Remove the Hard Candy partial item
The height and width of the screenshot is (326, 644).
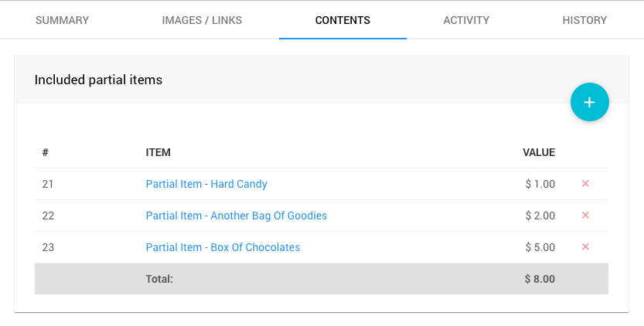[x=585, y=184]
